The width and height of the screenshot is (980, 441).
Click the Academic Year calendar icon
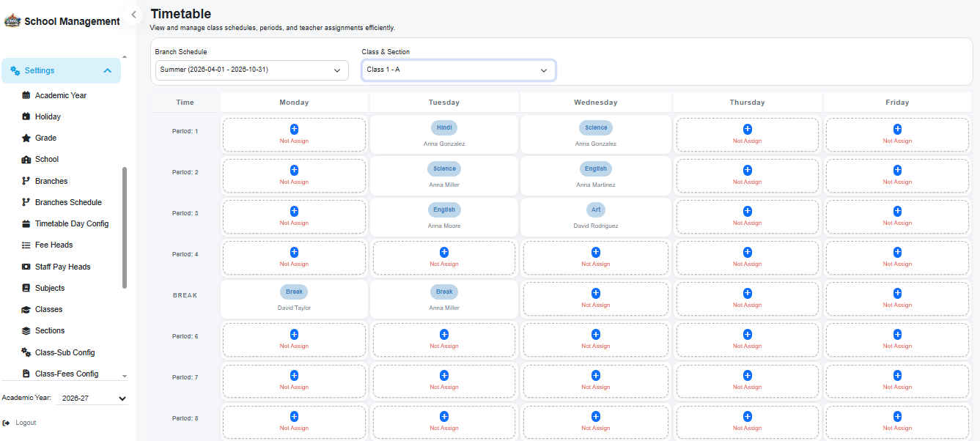coord(26,95)
